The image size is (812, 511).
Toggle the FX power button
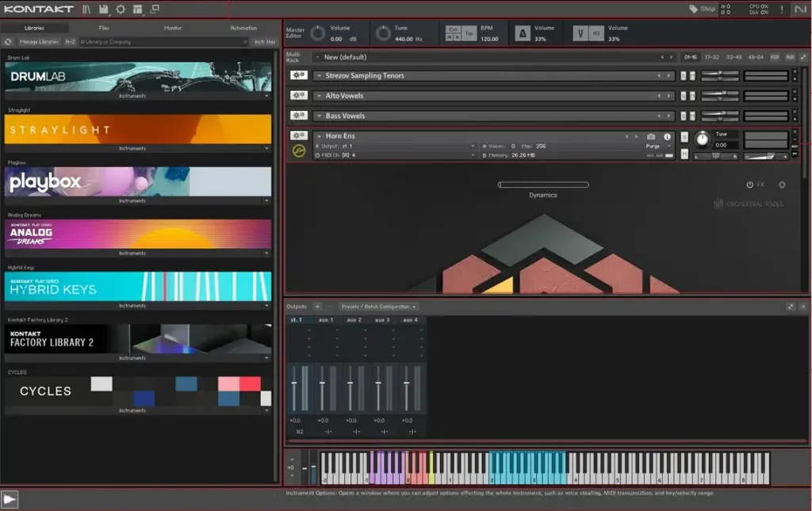(x=749, y=185)
